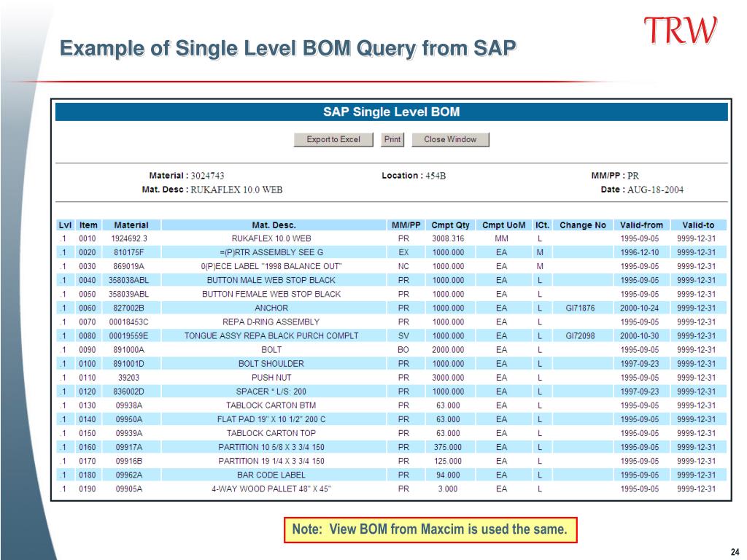Click material number 09960A
This screenshot has width=747, height=560.
(x=128, y=419)
